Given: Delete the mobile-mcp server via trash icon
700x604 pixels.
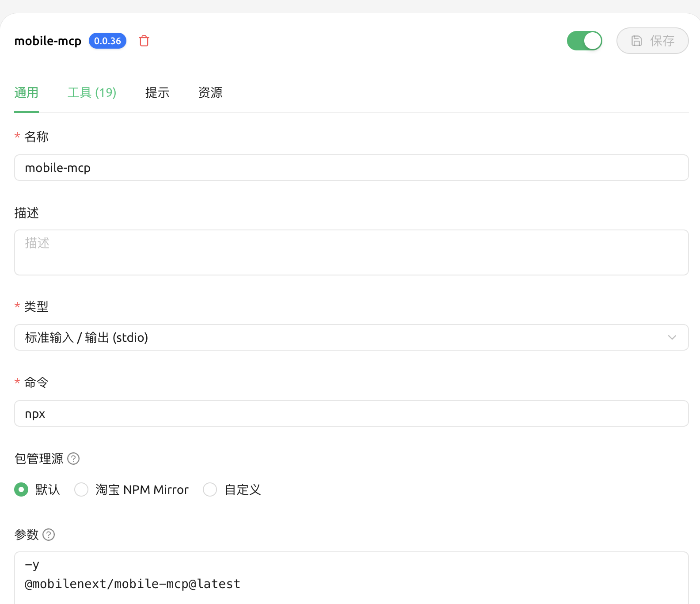Looking at the screenshot, I should point(144,41).
